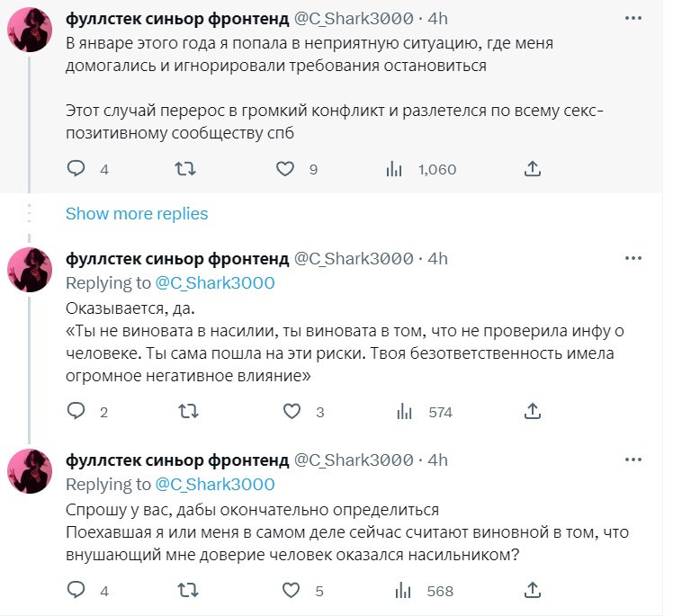The height and width of the screenshot is (616, 673).
Task: Like the tweet with 3 likes
Action: click(292, 412)
